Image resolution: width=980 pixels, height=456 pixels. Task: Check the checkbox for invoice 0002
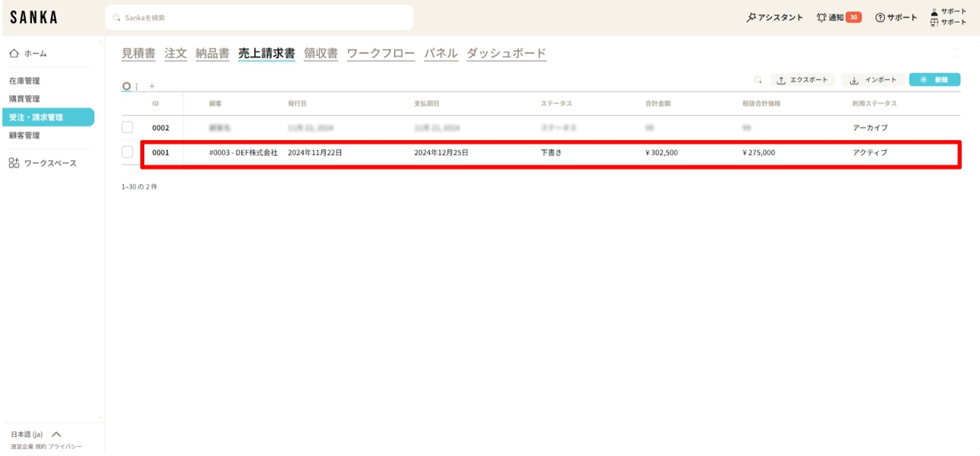pos(127,127)
